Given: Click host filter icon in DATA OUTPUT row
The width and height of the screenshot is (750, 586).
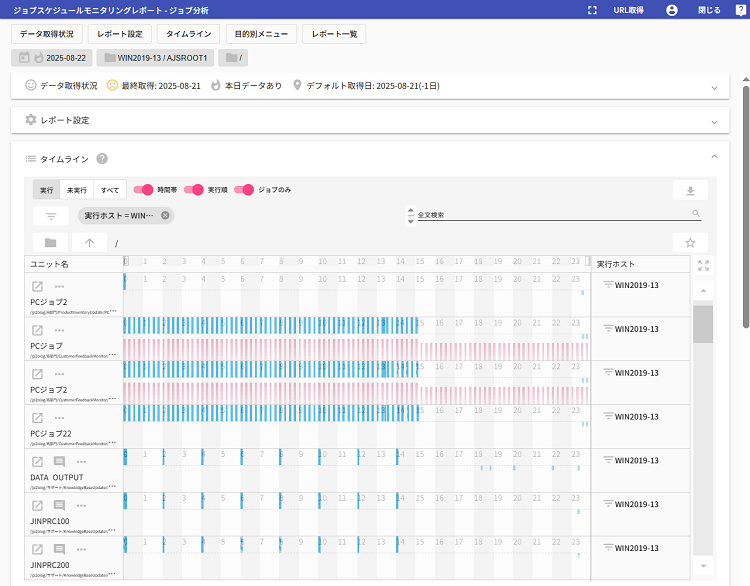Looking at the screenshot, I should point(608,460).
